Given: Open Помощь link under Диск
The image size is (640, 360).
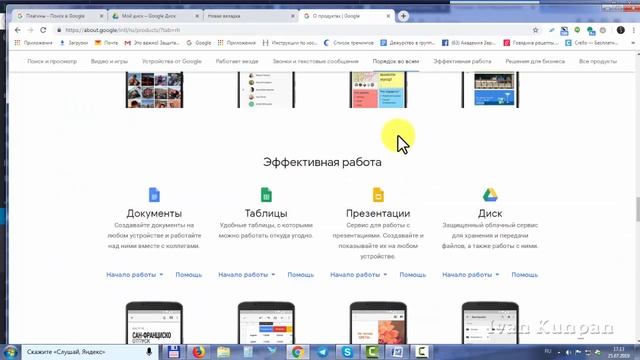Looking at the screenshot, I should pos(524,275).
